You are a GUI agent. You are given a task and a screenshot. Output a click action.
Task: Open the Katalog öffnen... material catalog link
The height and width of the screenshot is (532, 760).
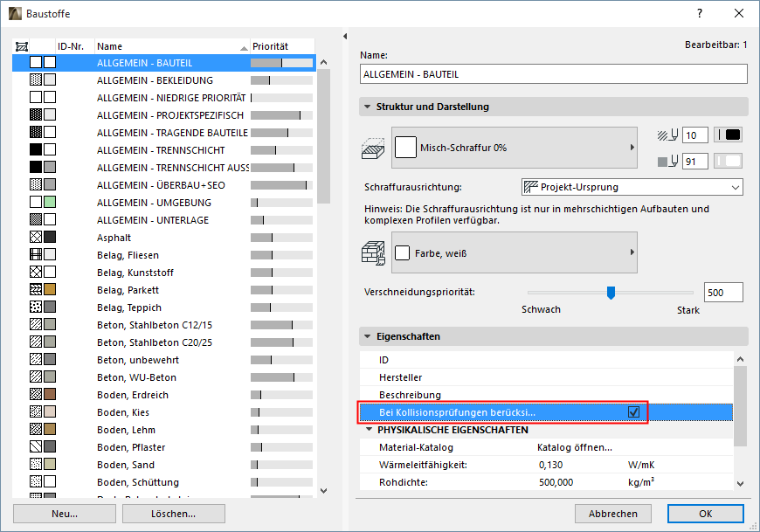pyautogui.click(x=574, y=447)
